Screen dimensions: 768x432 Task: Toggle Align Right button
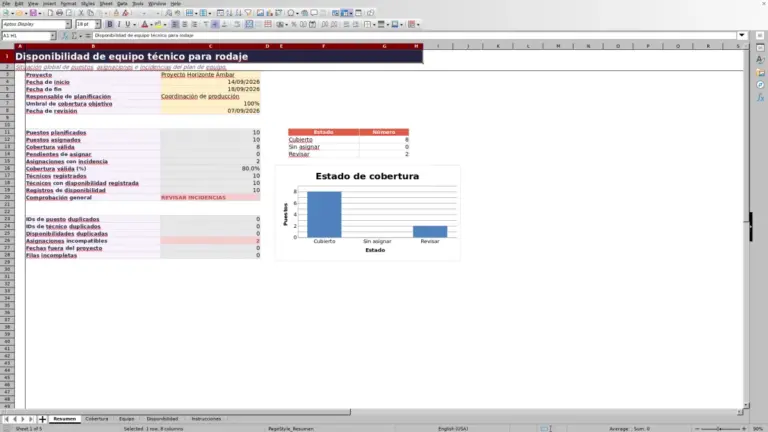click(x=194, y=24)
